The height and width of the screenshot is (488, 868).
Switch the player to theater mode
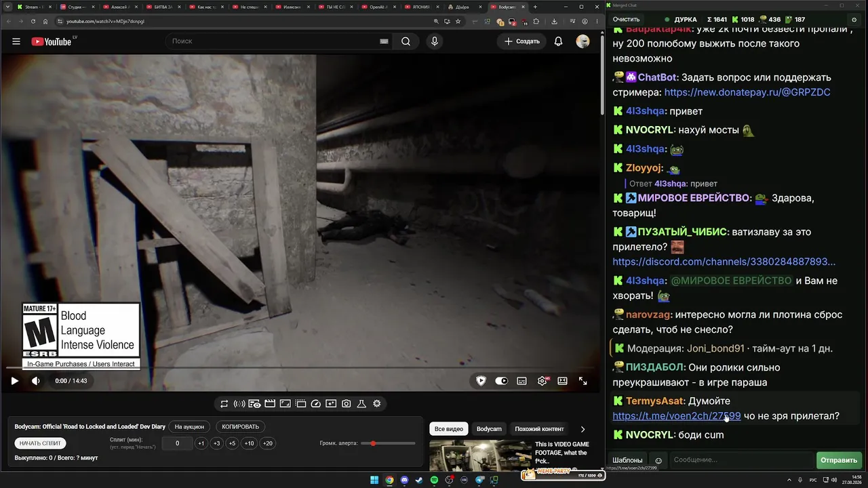[x=562, y=381]
